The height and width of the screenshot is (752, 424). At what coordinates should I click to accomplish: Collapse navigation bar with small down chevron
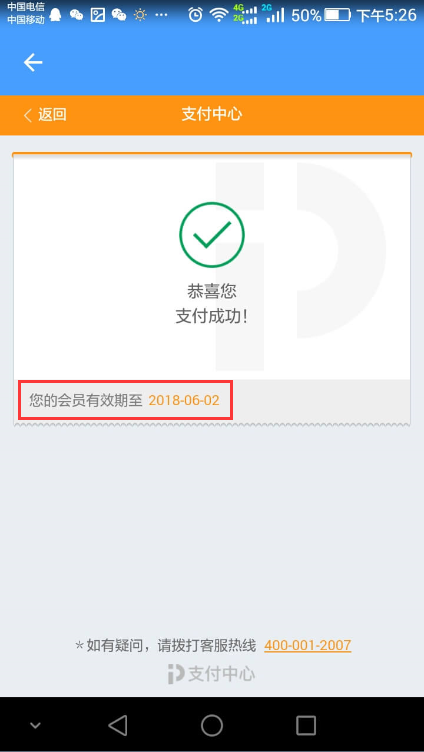[35, 725]
